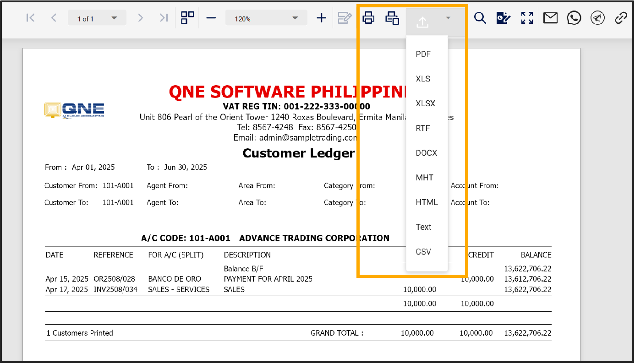Click the Customer Ledger title

pyautogui.click(x=299, y=153)
